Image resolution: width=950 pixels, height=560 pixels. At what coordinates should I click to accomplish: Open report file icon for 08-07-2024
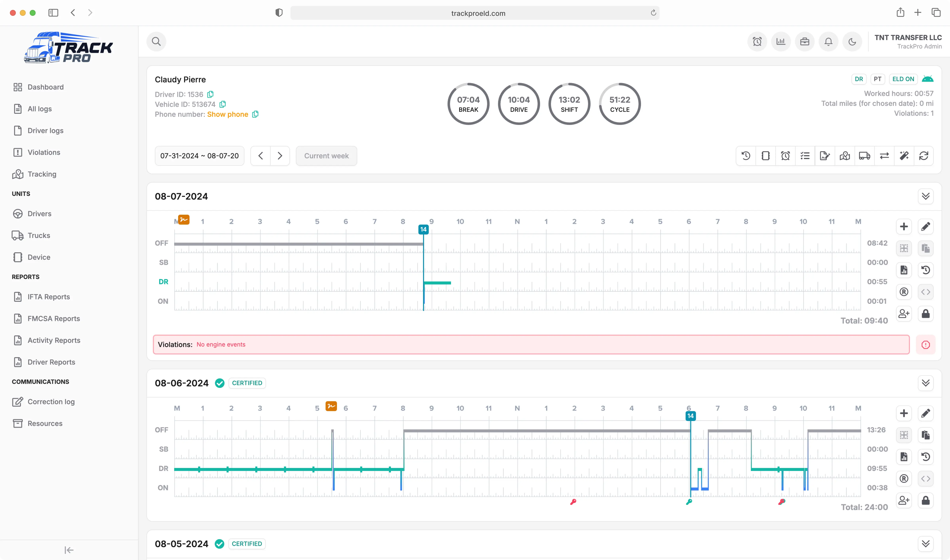[903, 270]
